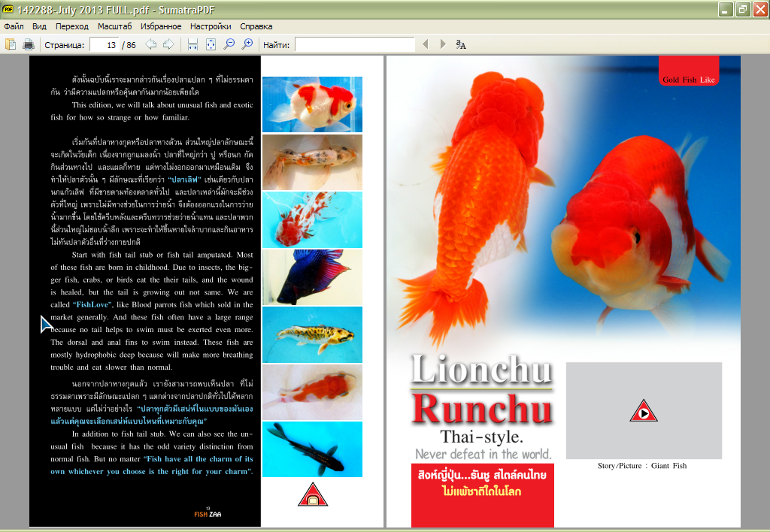
Task: Click the yellow-black koi thumbnail
Action: coord(312,334)
